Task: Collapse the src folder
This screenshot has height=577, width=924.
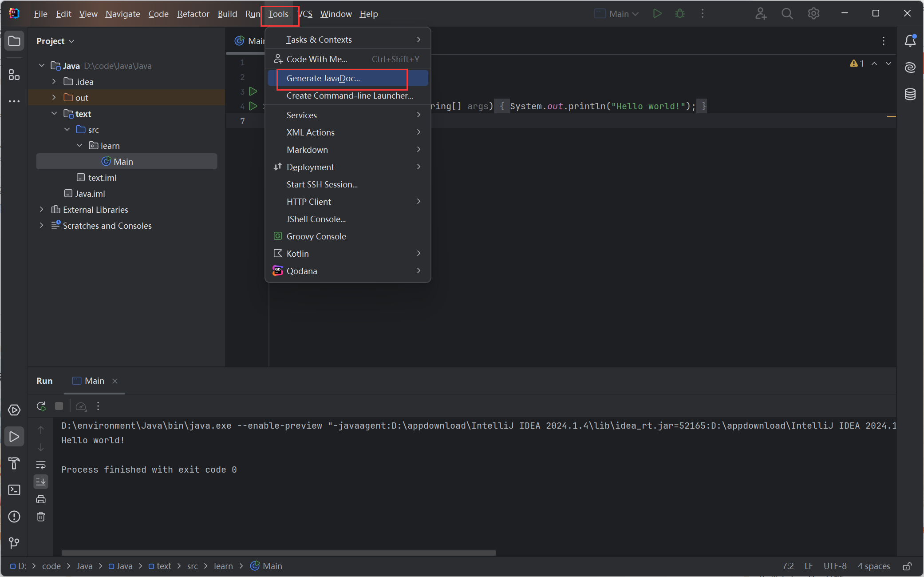Action: [x=67, y=130]
